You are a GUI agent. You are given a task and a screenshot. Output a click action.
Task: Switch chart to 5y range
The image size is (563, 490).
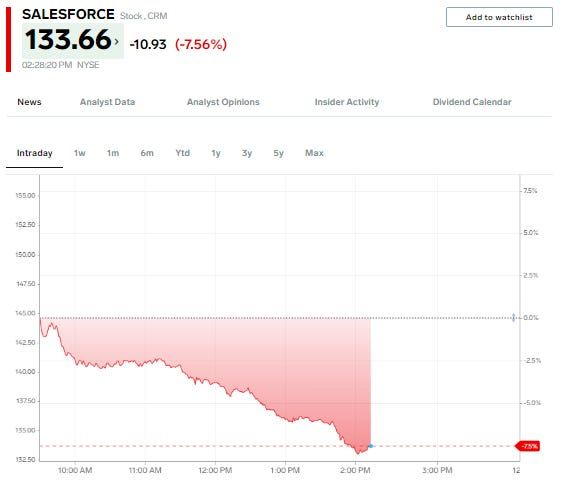278,153
